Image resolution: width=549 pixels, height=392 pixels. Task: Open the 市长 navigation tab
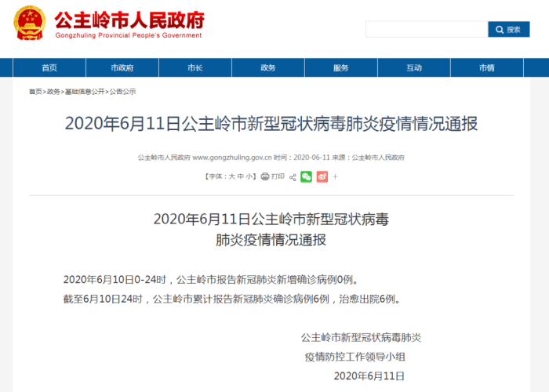pos(195,67)
